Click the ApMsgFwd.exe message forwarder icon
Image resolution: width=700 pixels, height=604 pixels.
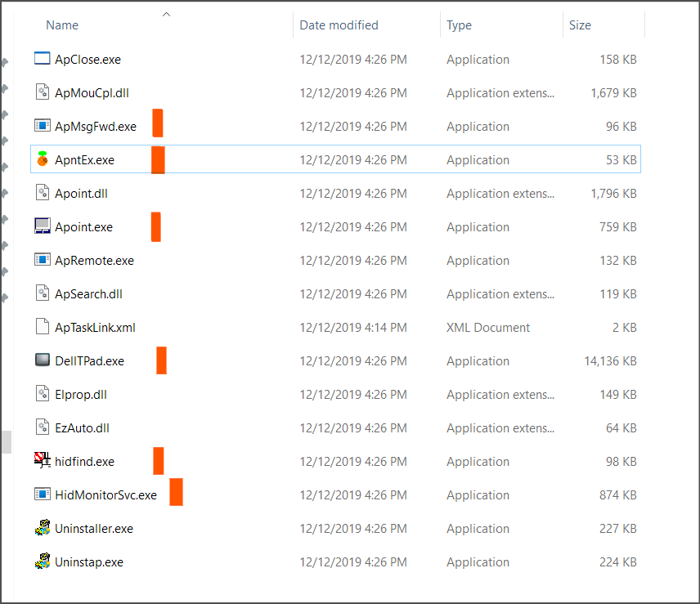42,126
